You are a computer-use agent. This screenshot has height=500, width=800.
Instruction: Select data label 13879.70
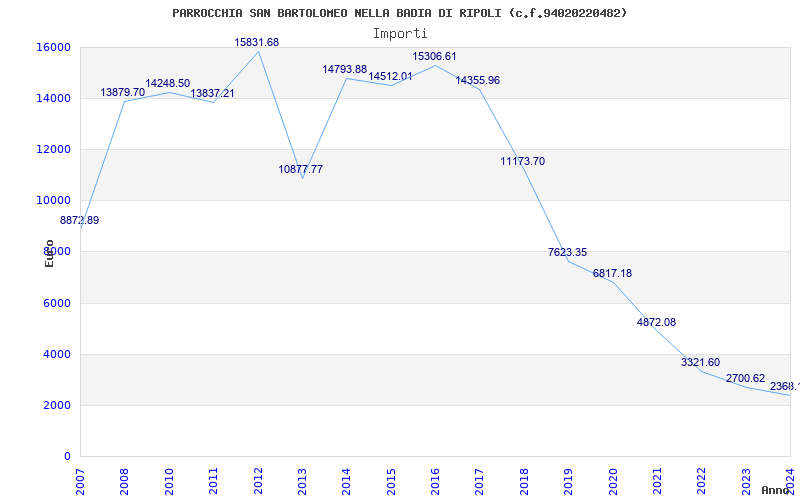pos(122,92)
